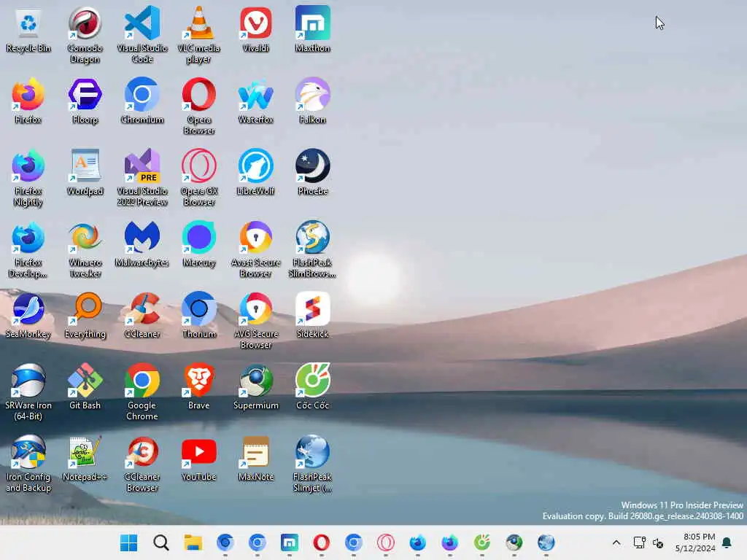Select the Avast Secure Browser shortcut
Viewport: 747px width, 560px height.
[256, 249]
